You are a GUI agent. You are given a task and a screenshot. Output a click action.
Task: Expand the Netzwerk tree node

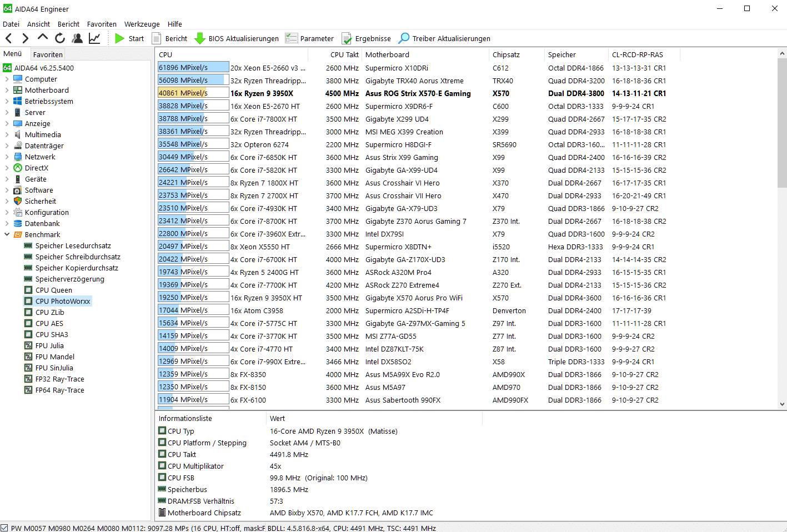[x=7, y=157]
